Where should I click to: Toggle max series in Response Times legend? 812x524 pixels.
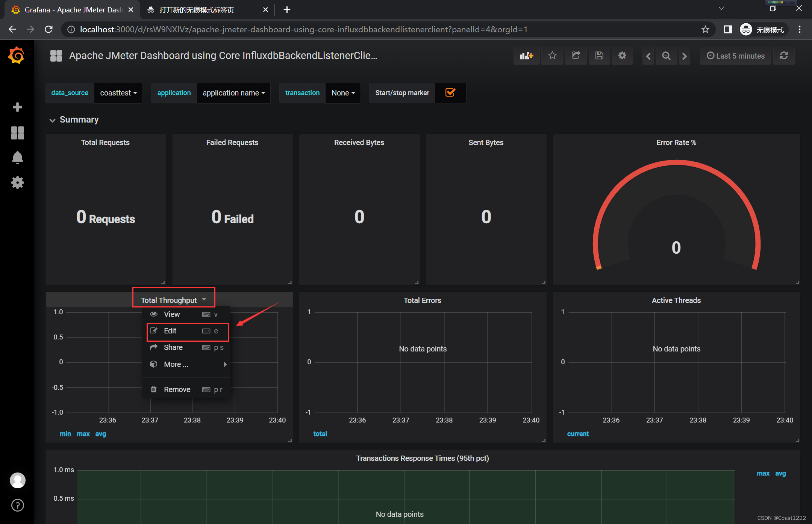[x=763, y=473]
